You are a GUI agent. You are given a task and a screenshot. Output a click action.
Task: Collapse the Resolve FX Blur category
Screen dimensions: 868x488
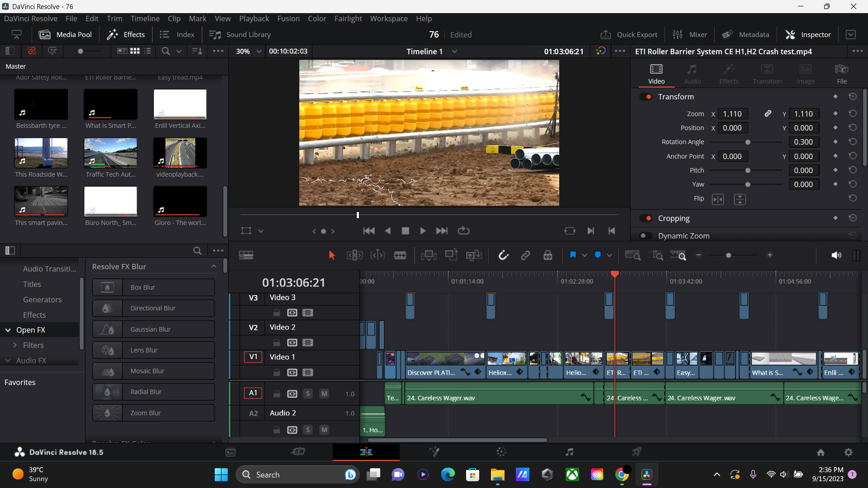pos(213,267)
